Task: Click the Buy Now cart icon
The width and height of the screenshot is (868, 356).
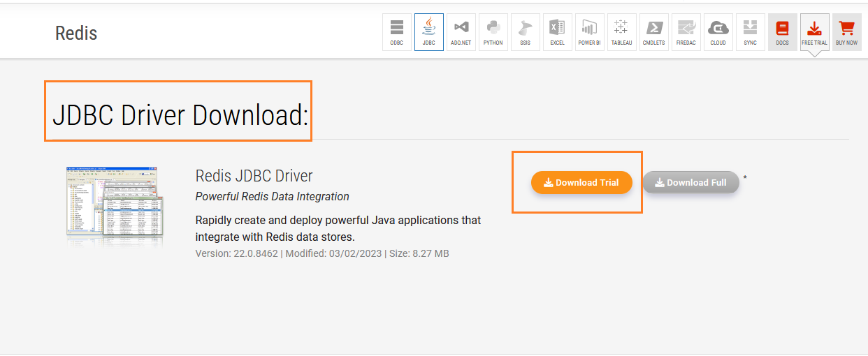Action: tap(846, 32)
